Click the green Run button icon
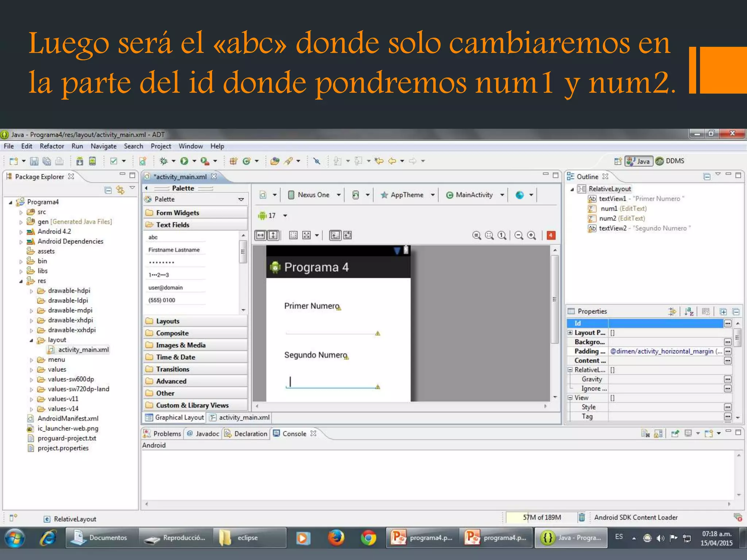 click(x=185, y=161)
